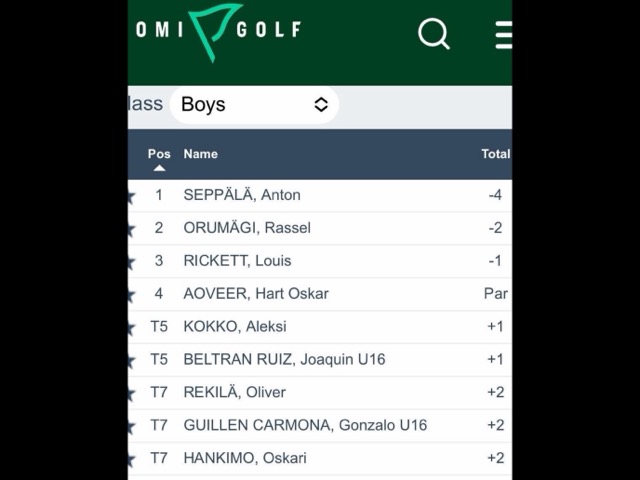
Task: Star the Hankimo, Oskari row
Action: click(x=131, y=460)
